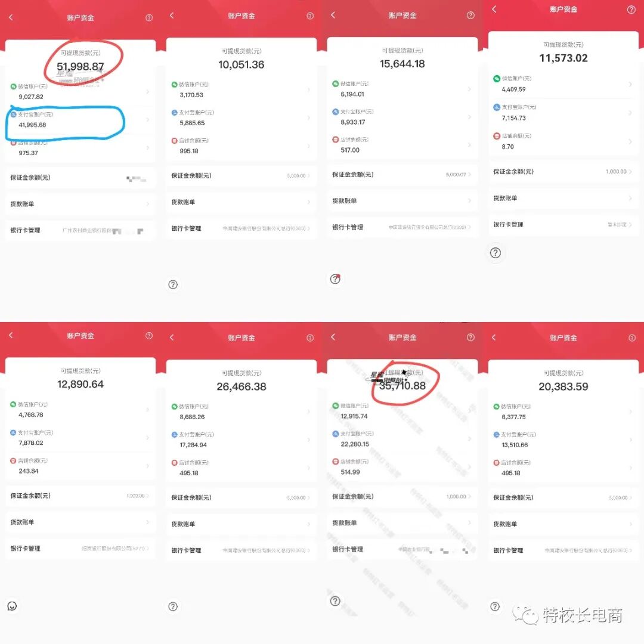Expand shop balance row showing 243.84
The image size is (644, 644).
[80, 466]
